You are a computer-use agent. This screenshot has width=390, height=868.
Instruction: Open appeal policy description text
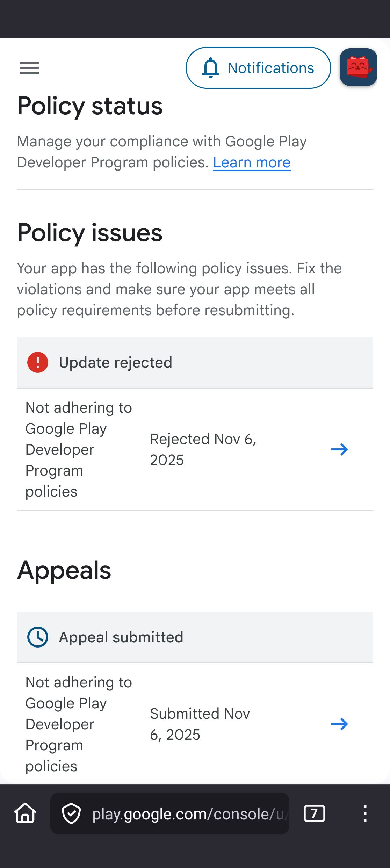(79, 724)
